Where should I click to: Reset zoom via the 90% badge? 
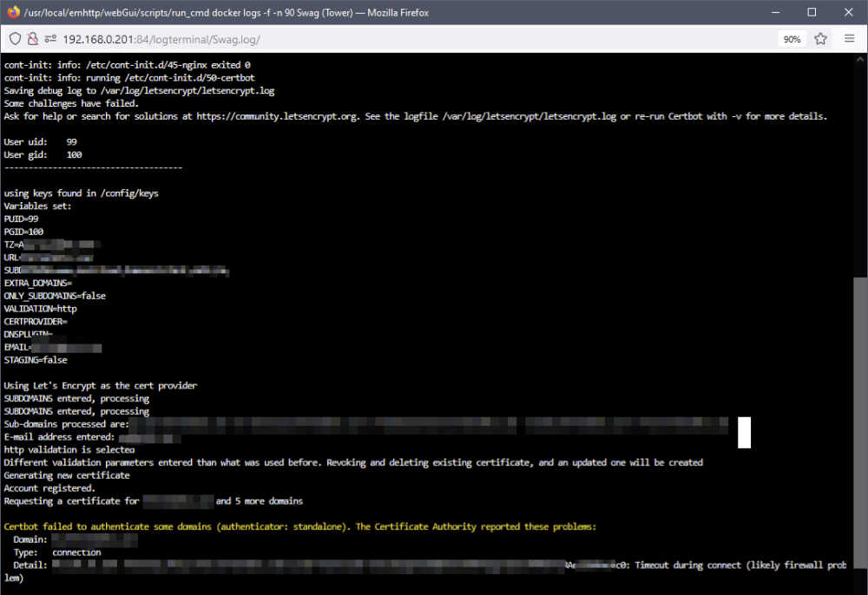(x=792, y=39)
